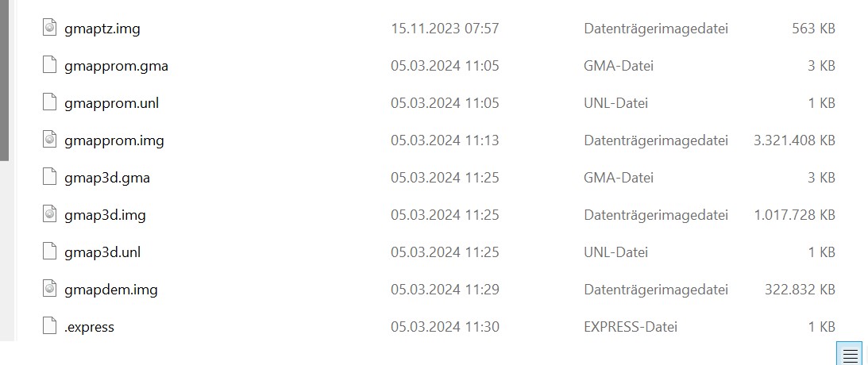Click the EXPRESS-Datei type cell

coord(631,327)
